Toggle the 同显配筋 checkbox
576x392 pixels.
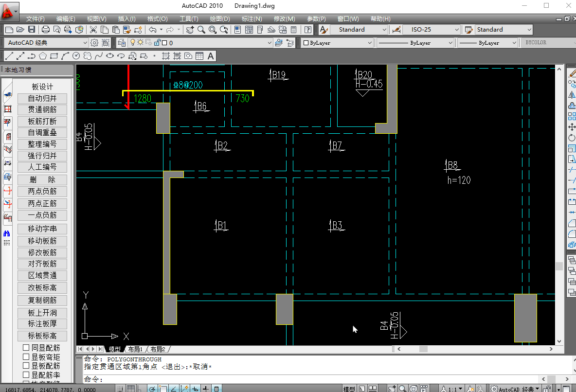[x=26, y=347]
